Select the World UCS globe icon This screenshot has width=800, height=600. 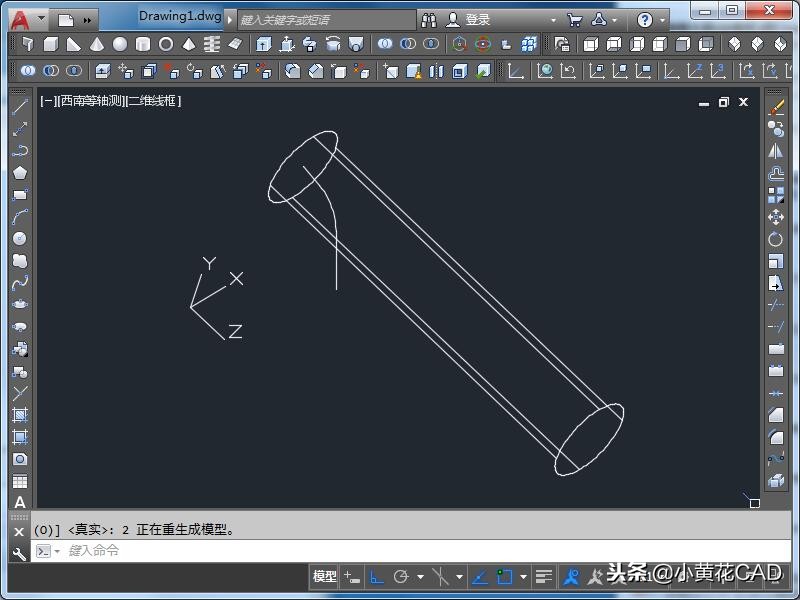point(545,71)
